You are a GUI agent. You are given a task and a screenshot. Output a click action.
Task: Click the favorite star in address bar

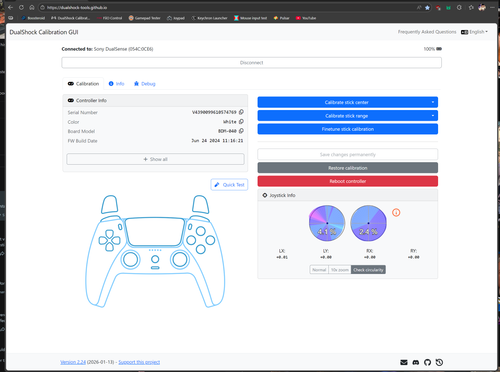427,7
